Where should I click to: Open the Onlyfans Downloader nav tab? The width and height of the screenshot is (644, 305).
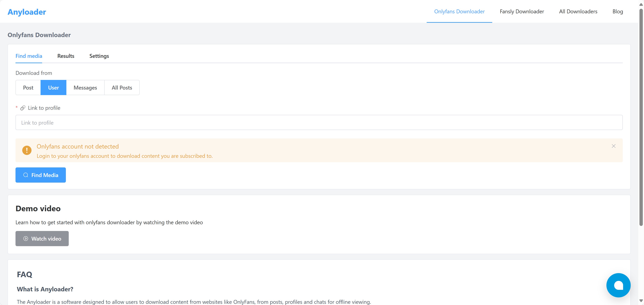tap(459, 11)
